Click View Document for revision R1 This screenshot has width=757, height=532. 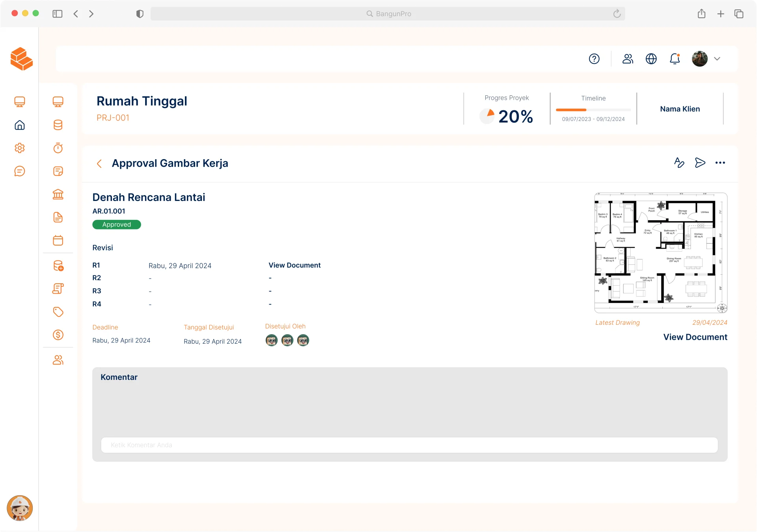(295, 265)
